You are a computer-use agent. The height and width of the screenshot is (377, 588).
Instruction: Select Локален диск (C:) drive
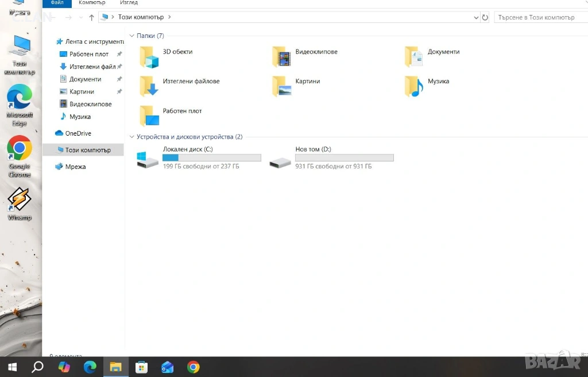pos(148,158)
